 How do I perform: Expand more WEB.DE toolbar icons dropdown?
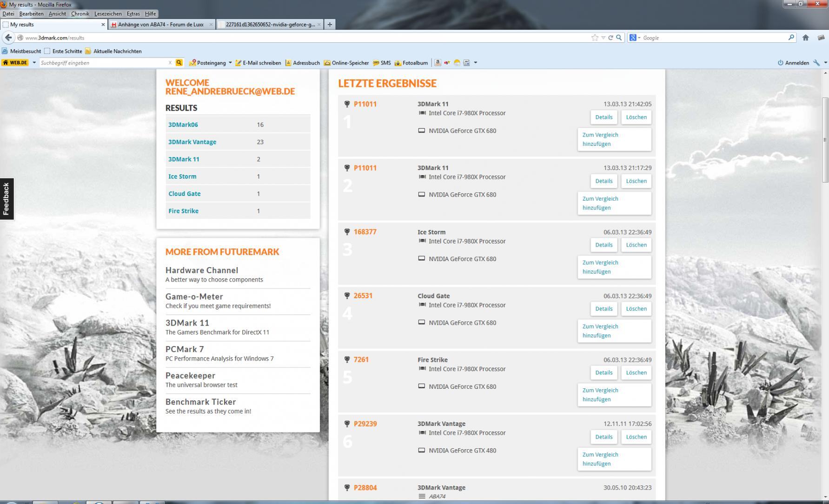(475, 63)
